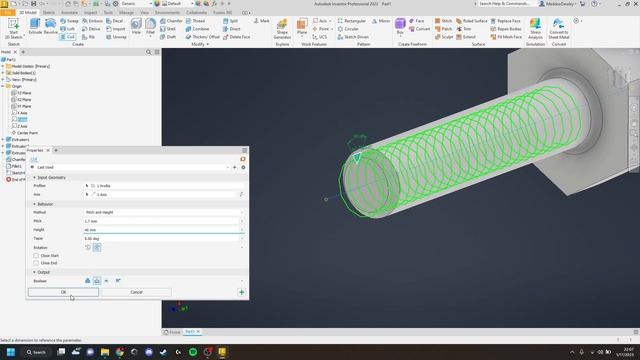640x360 pixels.
Task: Select the Rib tool
Action: pyautogui.click(x=89, y=37)
